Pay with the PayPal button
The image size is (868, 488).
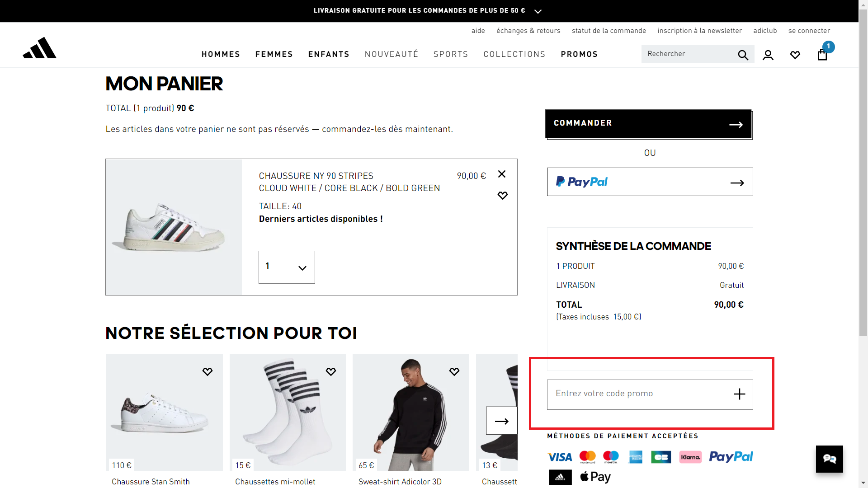650,182
